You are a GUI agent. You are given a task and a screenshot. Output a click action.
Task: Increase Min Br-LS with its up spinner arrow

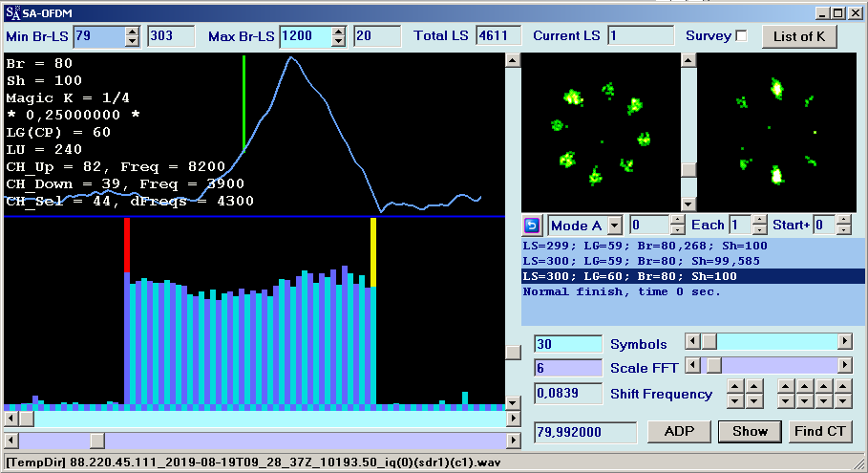pos(132,32)
